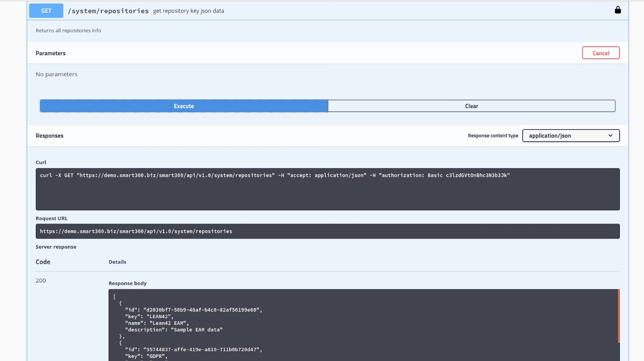The height and width of the screenshot is (361, 644).
Task: Click the Request URL label
Action: 52,218
